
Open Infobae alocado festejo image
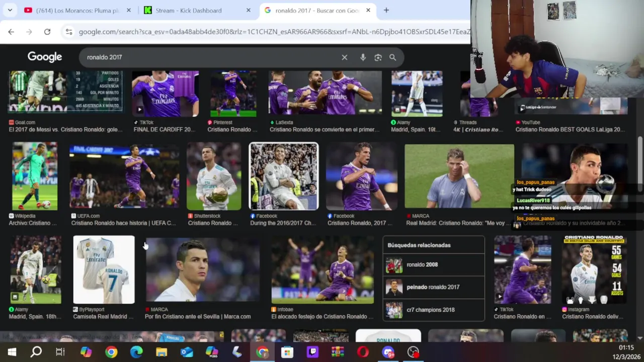323,269
